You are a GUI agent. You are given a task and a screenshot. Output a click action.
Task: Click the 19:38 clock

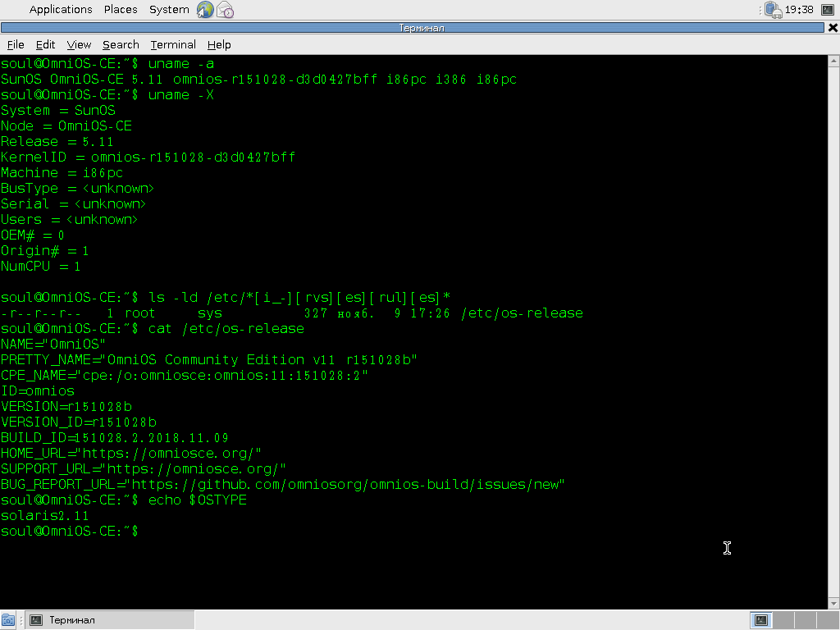click(x=799, y=10)
